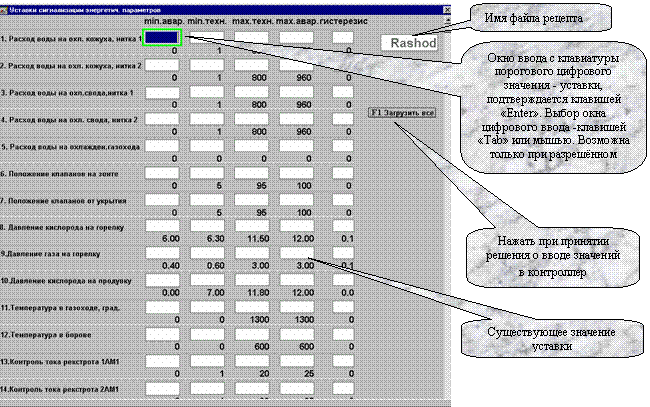Click value 20 in реактора 1АМ1 row
Image resolution: width=650 pixels, height=407 pixels.
[264, 374]
